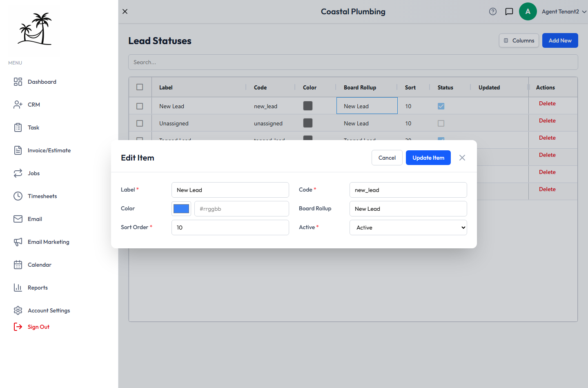The width and height of the screenshot is (588, 388).
Task: Go to Dashboard menu item
Action: tap(42, 82)
